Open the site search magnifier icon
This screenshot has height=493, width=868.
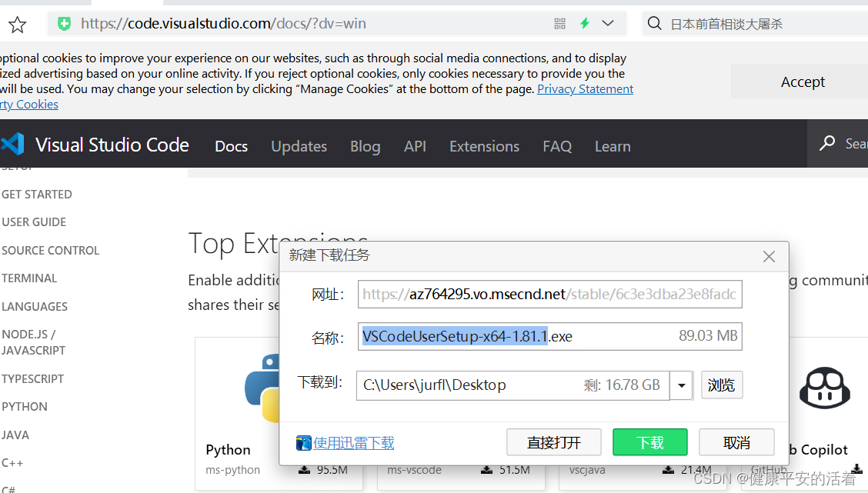pyautogui.click(x=827, y=143)
